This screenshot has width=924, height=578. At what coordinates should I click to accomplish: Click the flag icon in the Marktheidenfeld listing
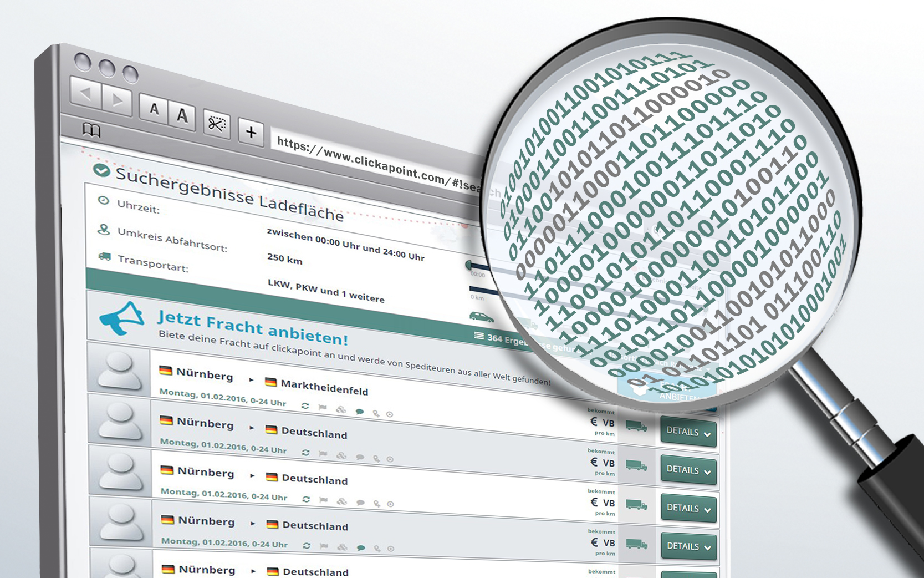click(x=323, y=407)
